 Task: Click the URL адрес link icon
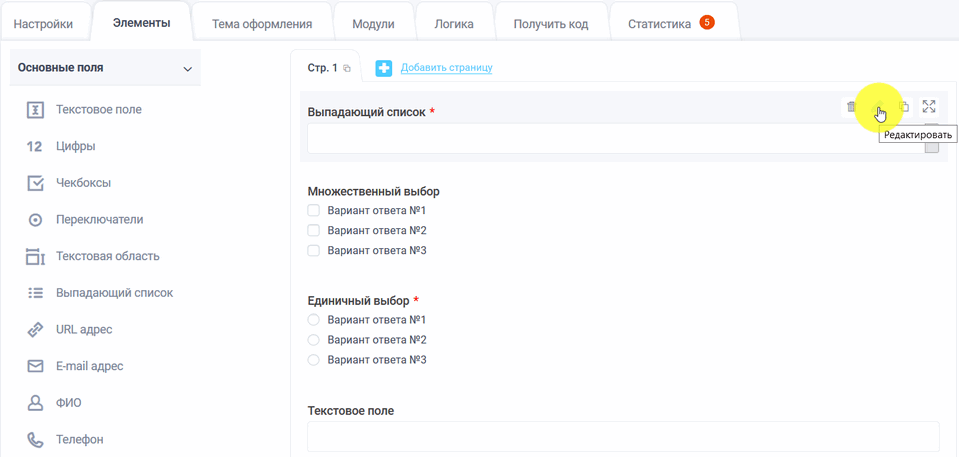click(x=35, y=330)
